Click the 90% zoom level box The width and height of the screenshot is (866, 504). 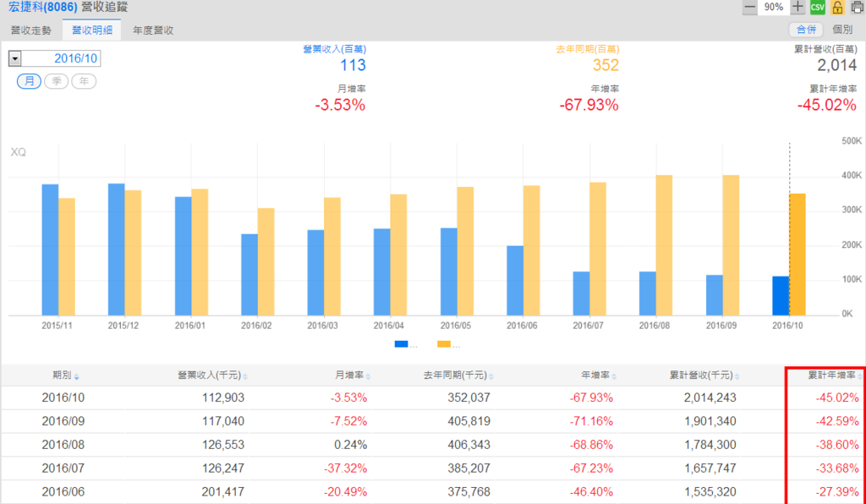click(x=773, y=7)
